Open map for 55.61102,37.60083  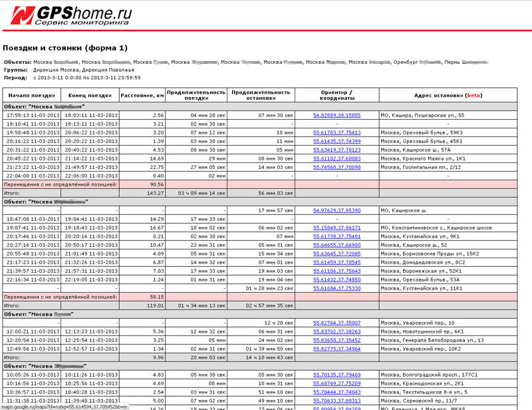click(336, 158)
